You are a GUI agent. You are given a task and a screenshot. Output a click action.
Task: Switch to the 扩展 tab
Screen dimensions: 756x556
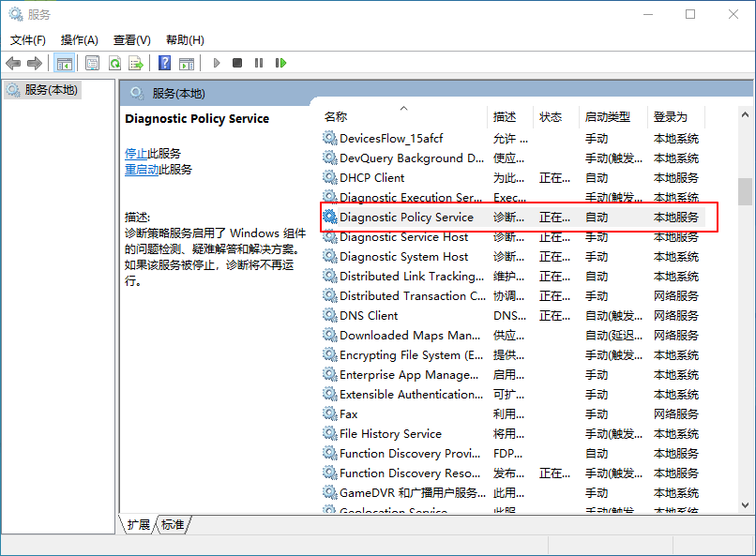coord(137,525)
